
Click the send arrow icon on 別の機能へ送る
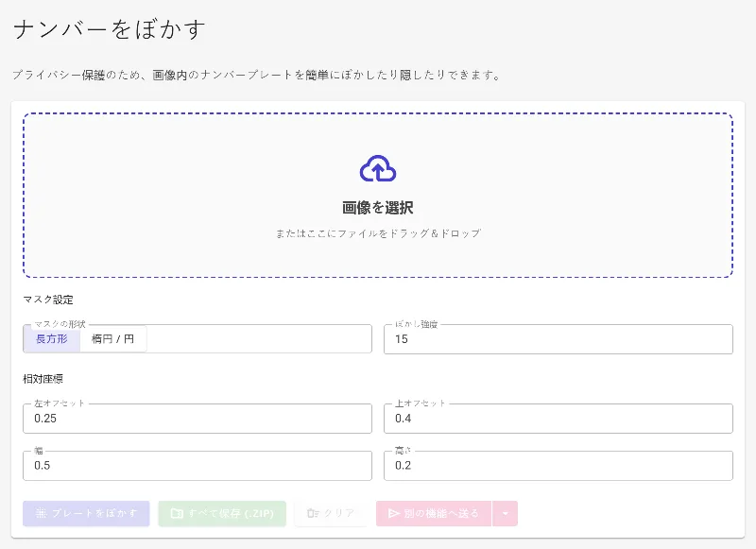tap(394, 513)
